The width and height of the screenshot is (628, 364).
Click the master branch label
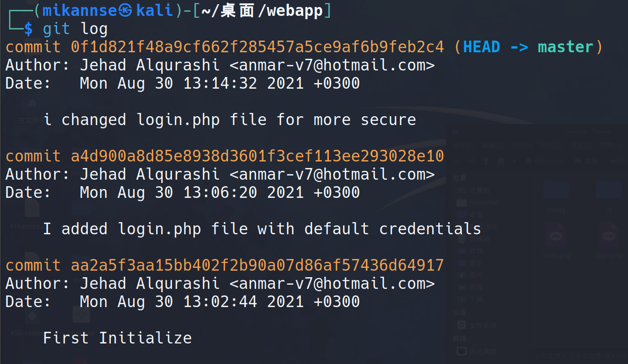pos(565,47)
